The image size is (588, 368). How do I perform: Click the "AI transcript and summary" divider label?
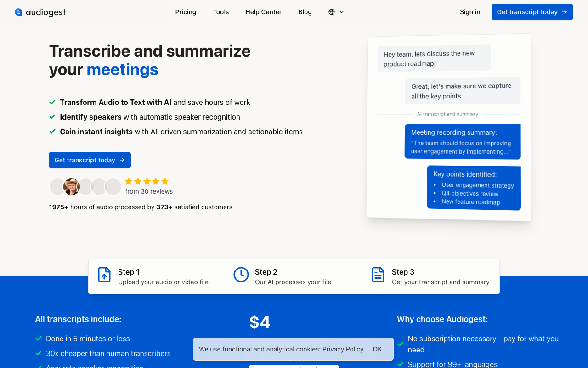[447, 114]
